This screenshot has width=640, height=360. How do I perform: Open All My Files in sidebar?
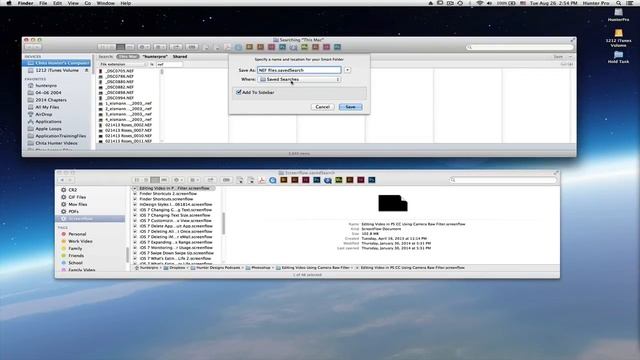(47, 107)
